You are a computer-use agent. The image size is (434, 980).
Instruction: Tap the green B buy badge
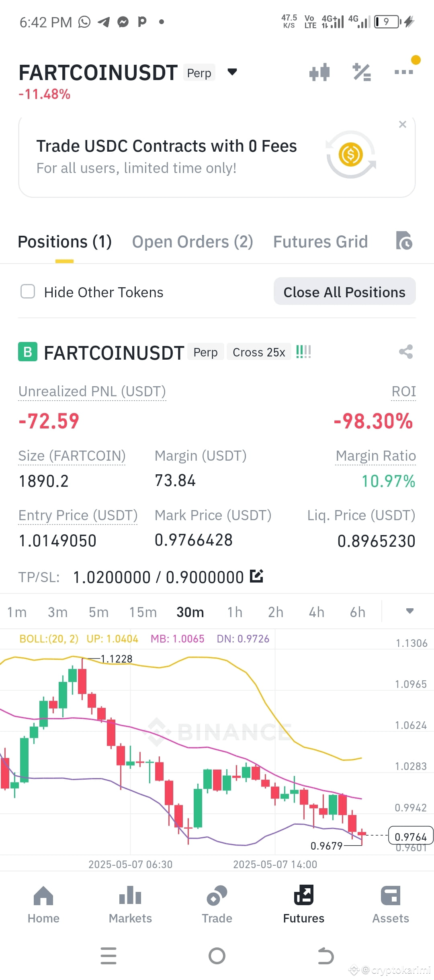pyautogui.click(x=28, y=352)
